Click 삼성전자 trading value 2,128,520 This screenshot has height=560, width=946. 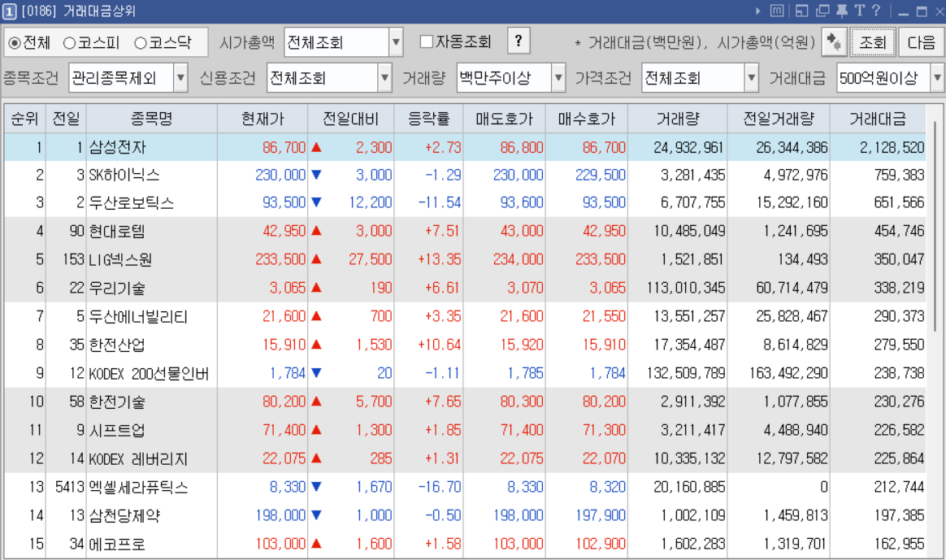tap(892, 147)
